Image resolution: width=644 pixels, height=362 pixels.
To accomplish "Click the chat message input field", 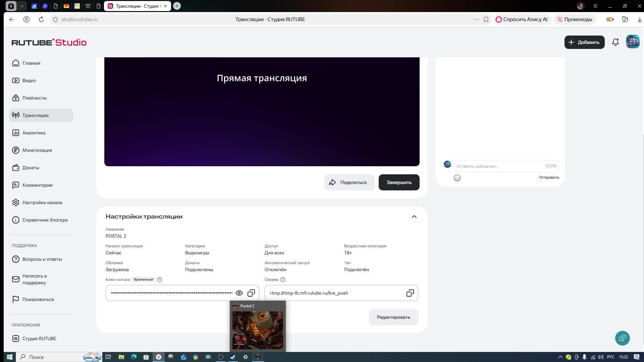I will [x=500, y=166].
